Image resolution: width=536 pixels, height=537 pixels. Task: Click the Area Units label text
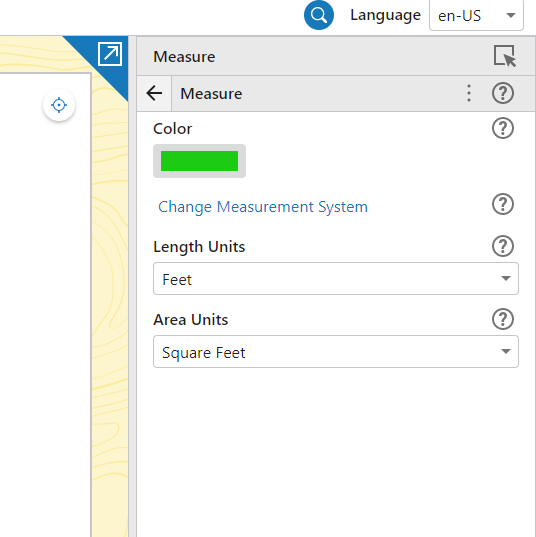pos(190,320)
